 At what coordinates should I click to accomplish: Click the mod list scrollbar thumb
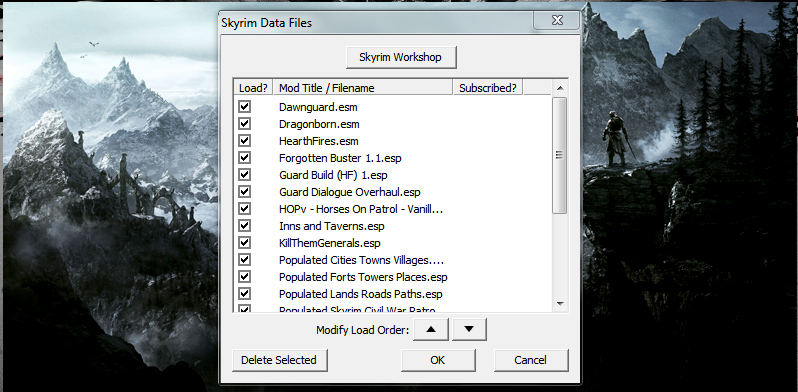[560, 155]
